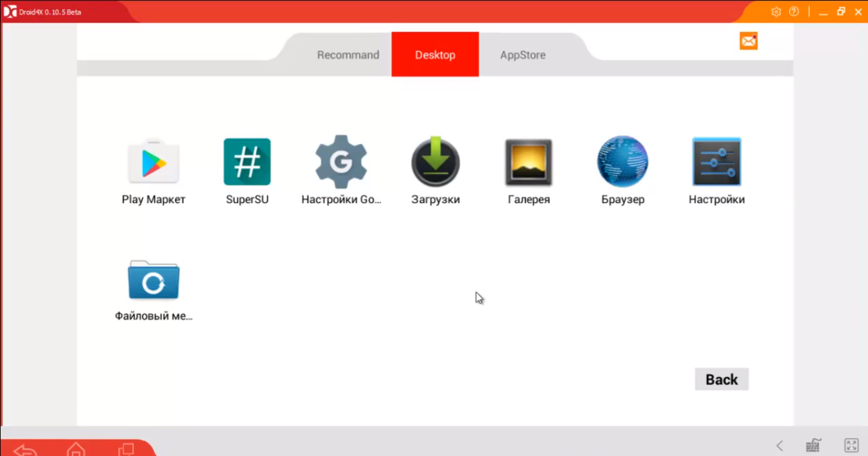868x456 pixels.
Task: Open the Play Маркет app
Action: (153, 163)
